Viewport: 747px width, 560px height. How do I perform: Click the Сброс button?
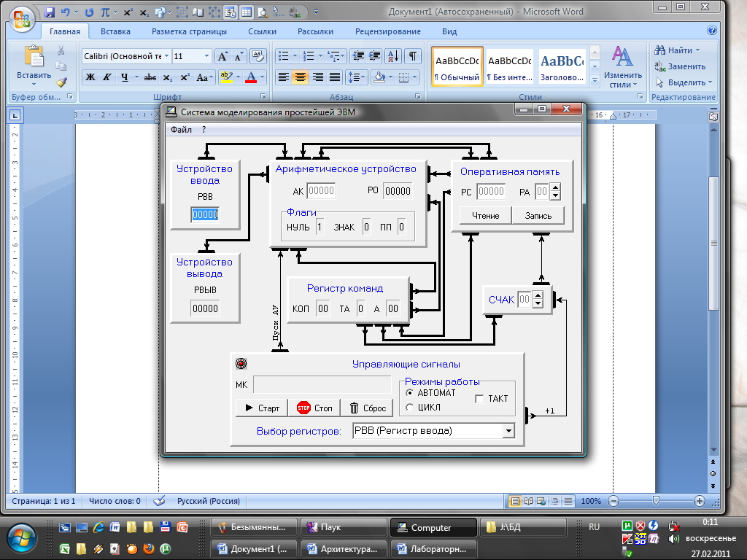tap(368, 408)
